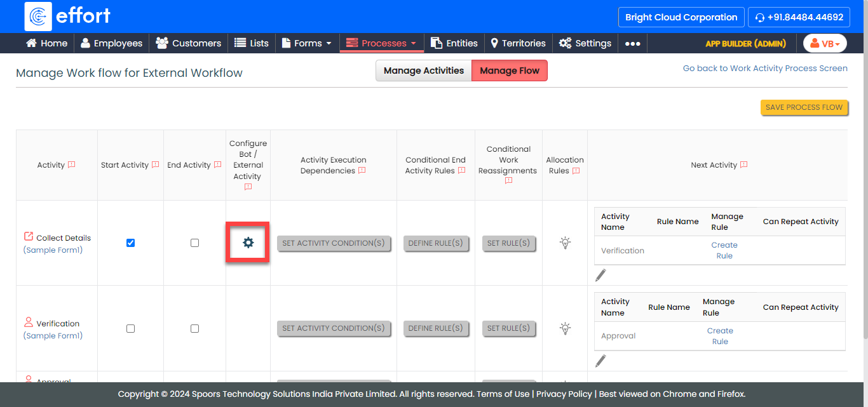868x407 pixels.
Task: Open the VB user profile dropdown
Action: tap(825, 43)
